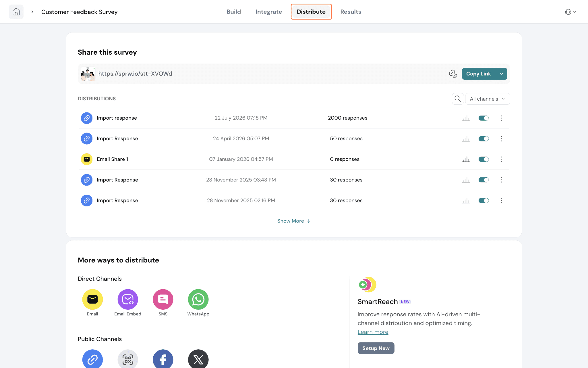This screenshot has height=368, width=588.
Task: Open three-dot menu for 28 November 02:16 PM row
Action: tap(501, 200)
